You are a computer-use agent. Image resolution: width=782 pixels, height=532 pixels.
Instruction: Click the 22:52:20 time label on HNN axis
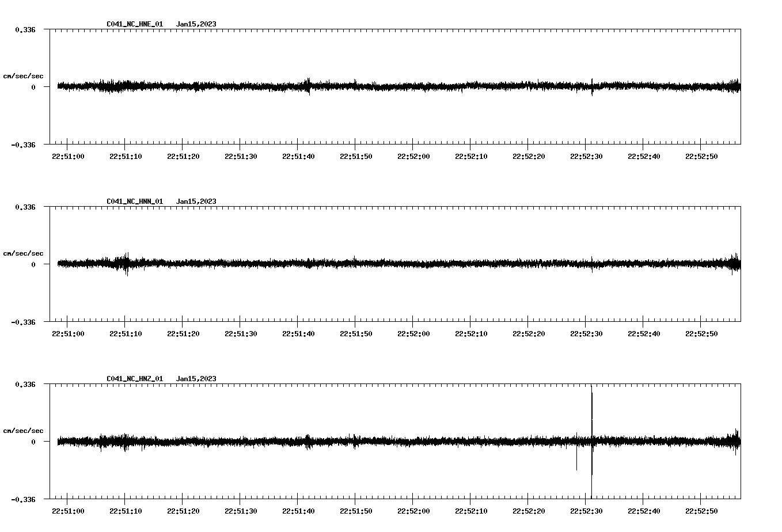529,334
